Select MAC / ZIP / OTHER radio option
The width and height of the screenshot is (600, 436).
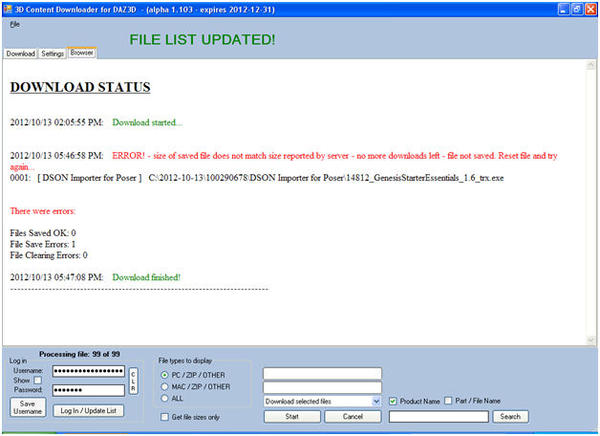(165, 387)
